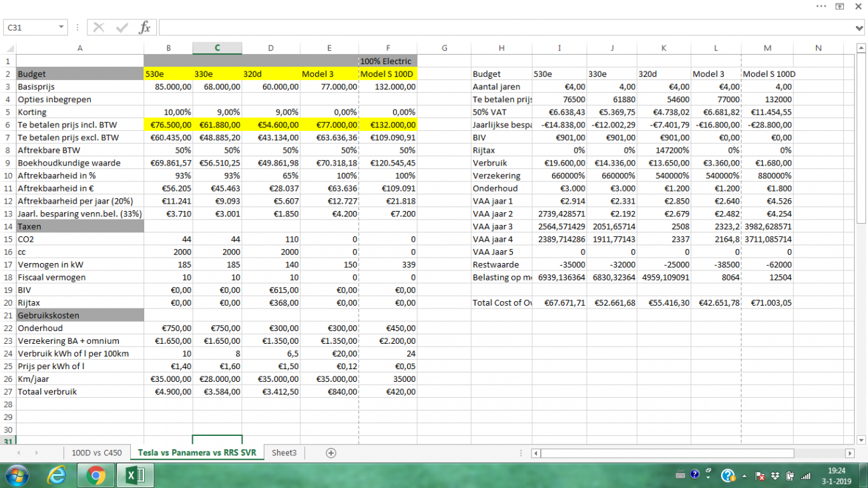Image resolution: width=868 pixels, height=488 pixels.
Task: Switch to the 100D vs C450 sheet tab
Action: pos(97,453)
